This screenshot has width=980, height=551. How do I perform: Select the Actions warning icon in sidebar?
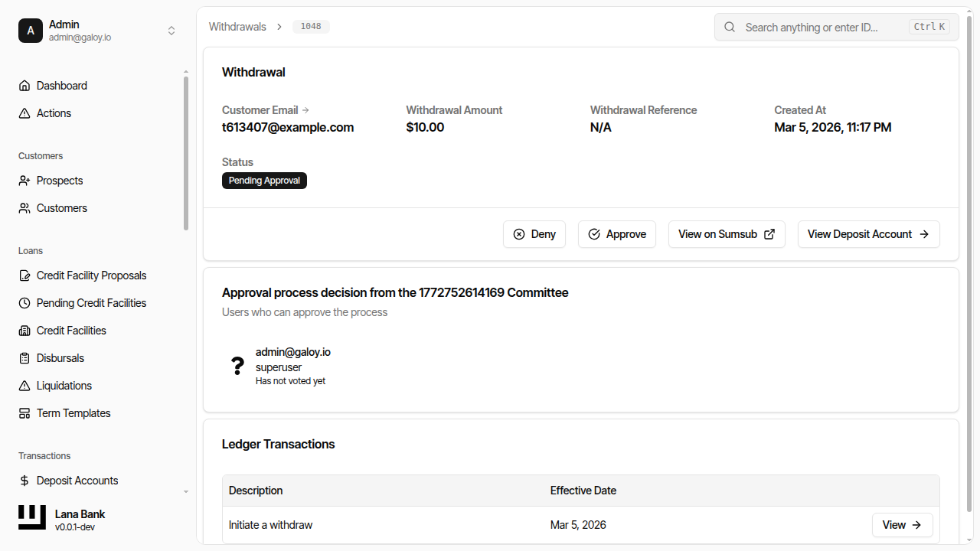click(x=24, y=112)
